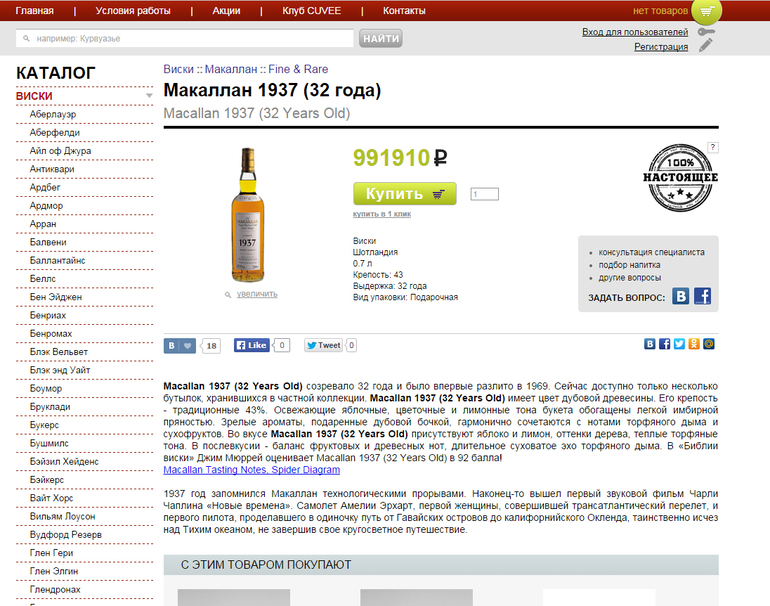
Task: Click the Tweet button
Action: click(323, 345)
